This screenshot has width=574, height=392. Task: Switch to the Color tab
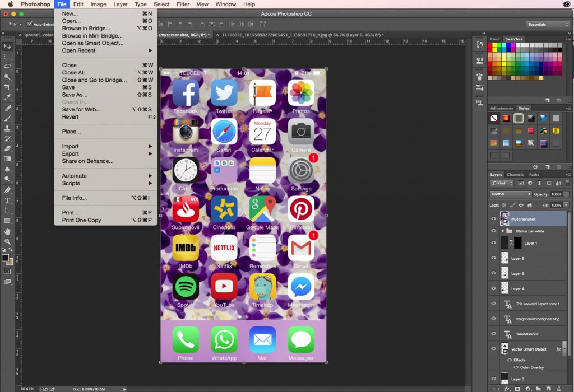(x=495, y=39)
